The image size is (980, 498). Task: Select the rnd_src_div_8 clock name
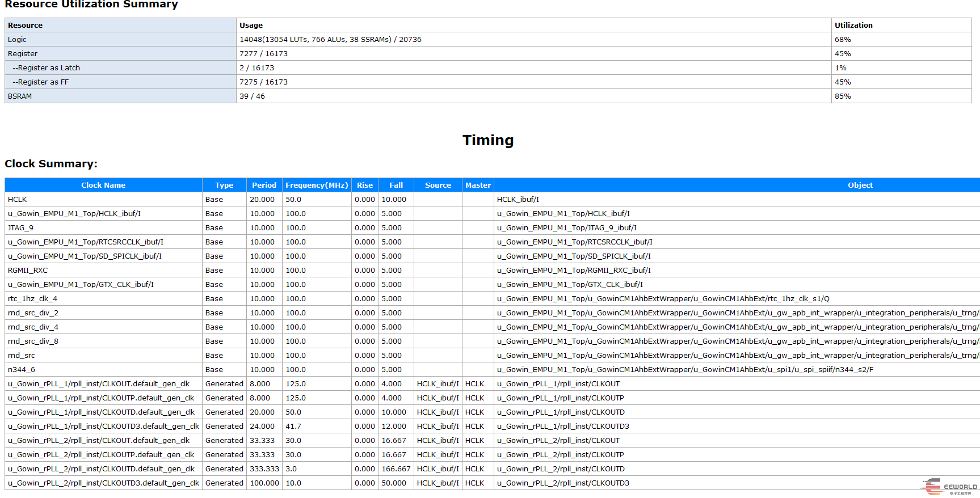(103, 341)
